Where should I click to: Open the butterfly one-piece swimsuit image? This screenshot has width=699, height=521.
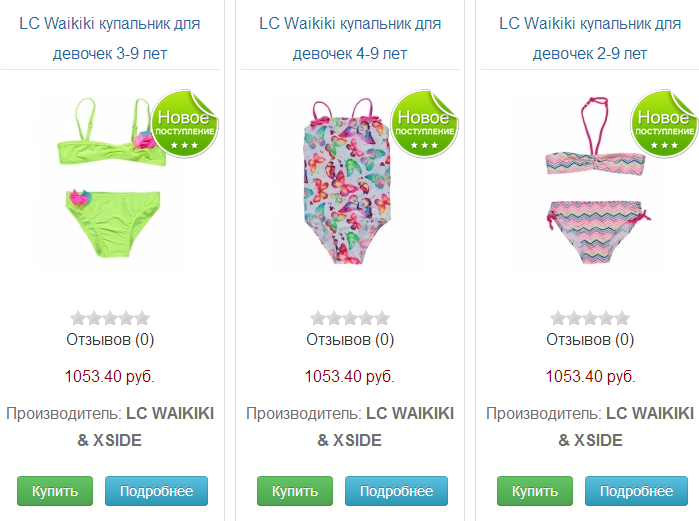click(x=349, y=181)
